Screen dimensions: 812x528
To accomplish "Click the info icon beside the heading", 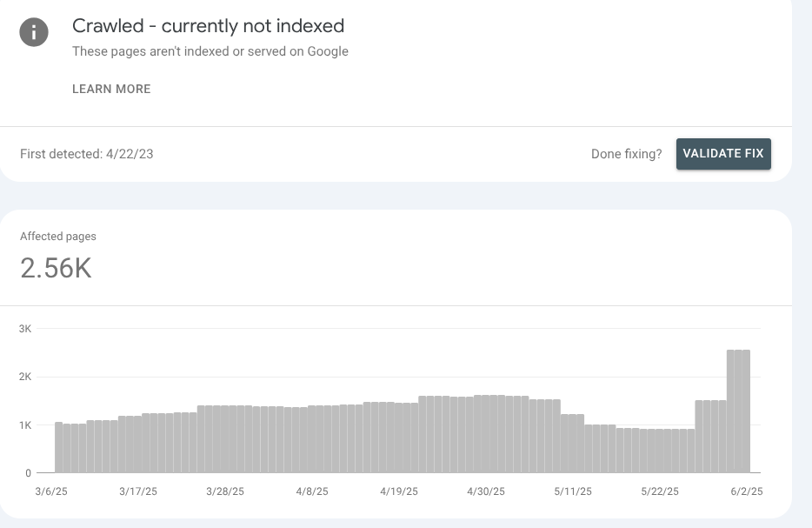I will pos(34,33).
